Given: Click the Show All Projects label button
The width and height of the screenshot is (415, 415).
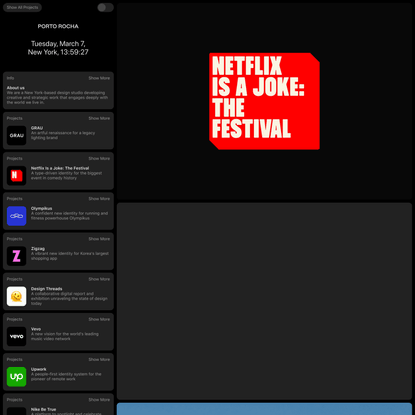Looking at the screenshot, I should point(22,7).
